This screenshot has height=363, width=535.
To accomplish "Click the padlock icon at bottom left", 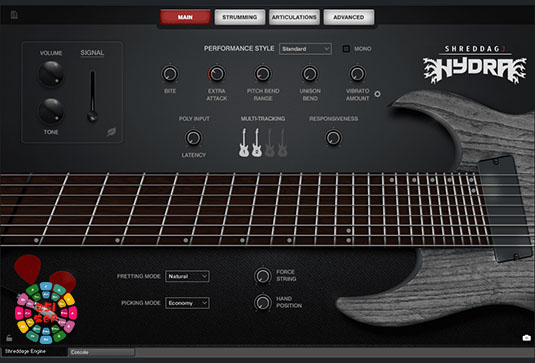I will click(x=9, y=338).
